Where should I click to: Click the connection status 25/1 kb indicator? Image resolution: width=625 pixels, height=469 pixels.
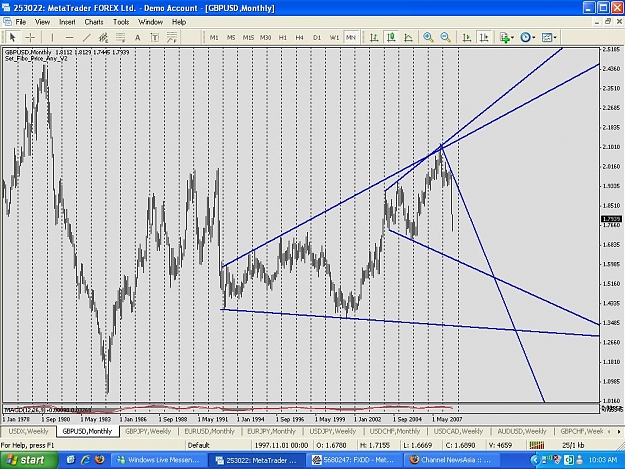(573, 445)
